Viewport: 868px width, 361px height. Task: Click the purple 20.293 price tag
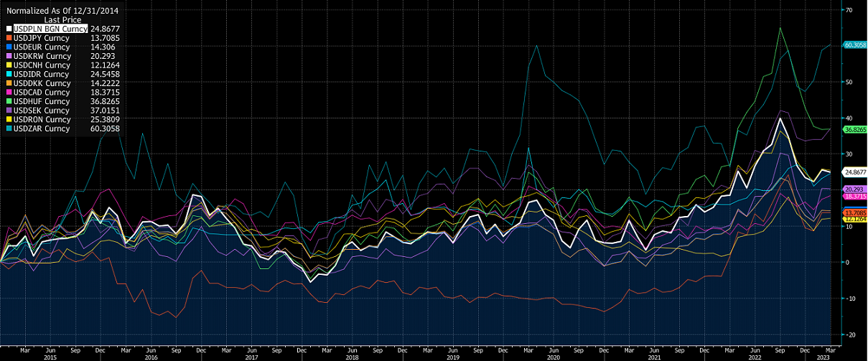pos(854,189)
